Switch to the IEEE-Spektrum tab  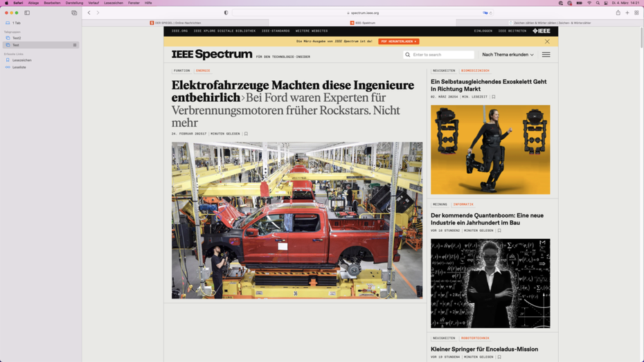pyautogui.click(x=362, y=23)
